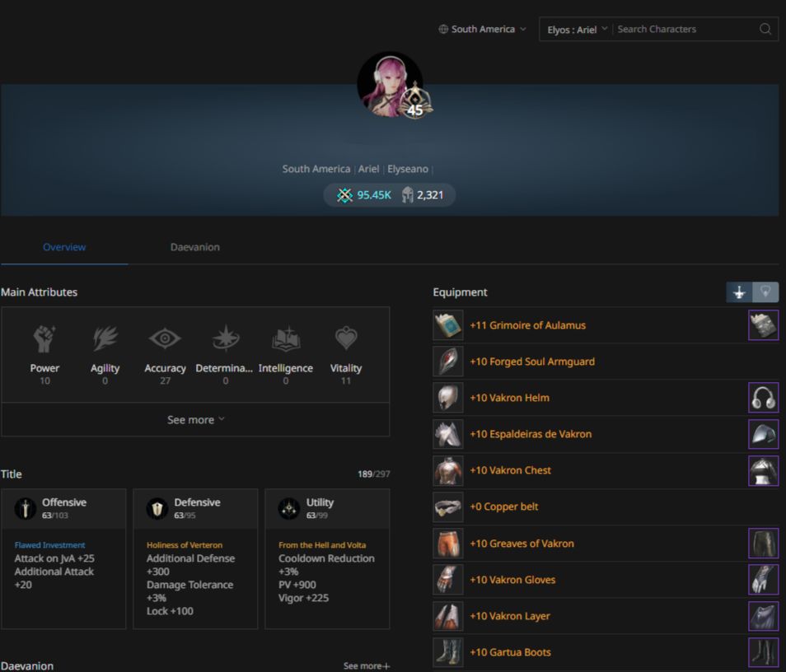Screen dimensions: 786x672
Task: Expand Daevanion See more+ link
Action: point(367,666)
